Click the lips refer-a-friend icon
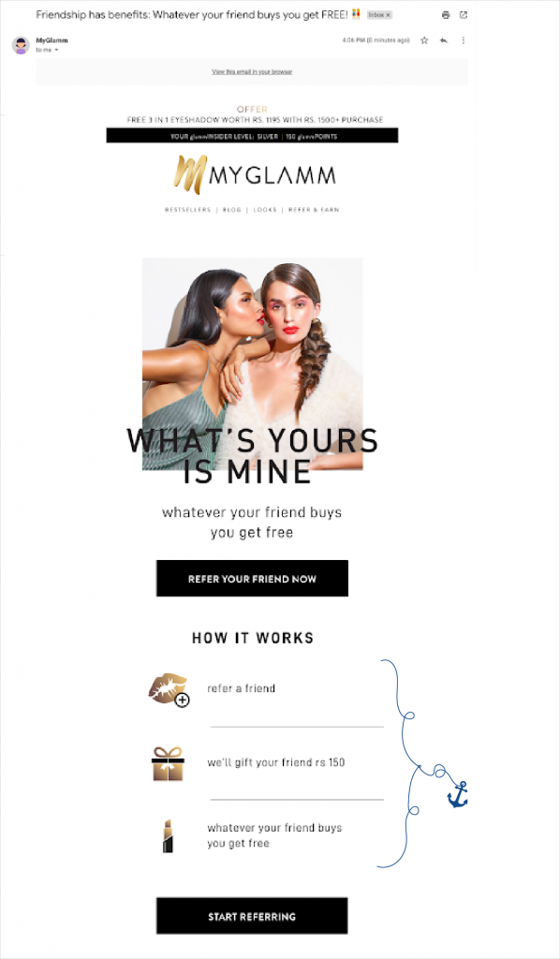The image size is (560, 959). coord(169,690)
